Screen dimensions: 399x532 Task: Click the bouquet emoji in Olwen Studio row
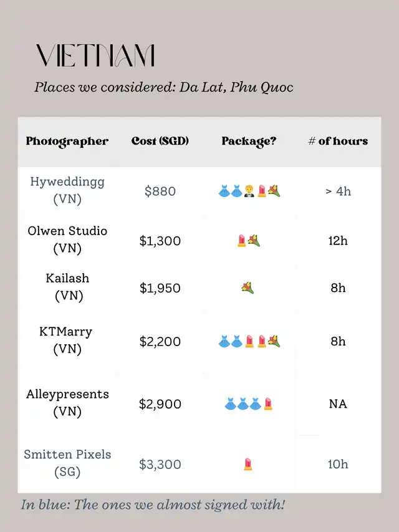(x=254, y=241)
